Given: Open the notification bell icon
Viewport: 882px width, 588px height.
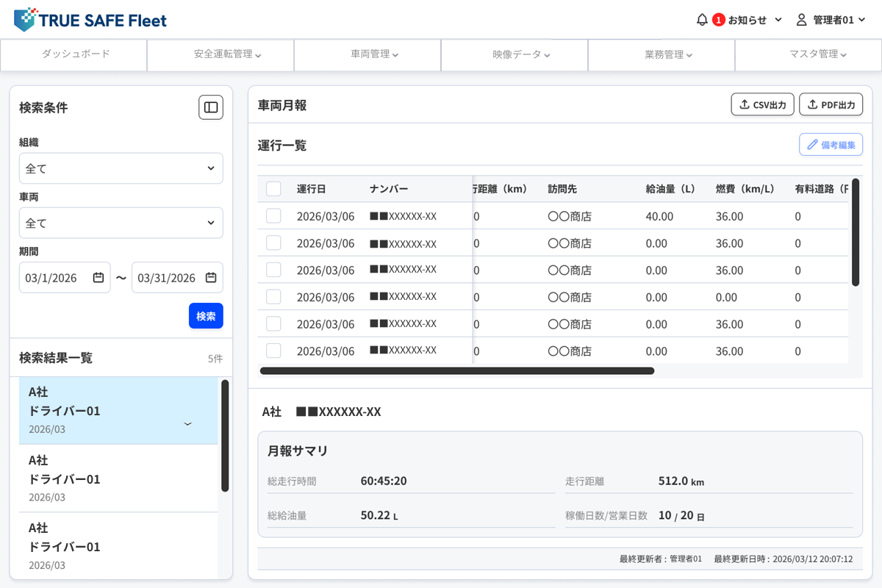Looking at the screenshot, I should [x=702, y=20].
